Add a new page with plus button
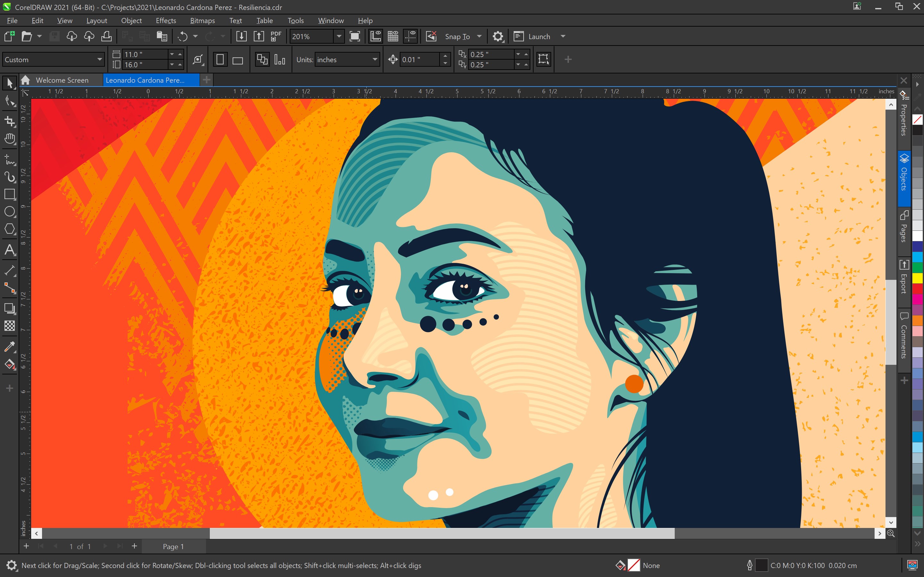This screenshot has width=924, height=577. coord(26,546)
